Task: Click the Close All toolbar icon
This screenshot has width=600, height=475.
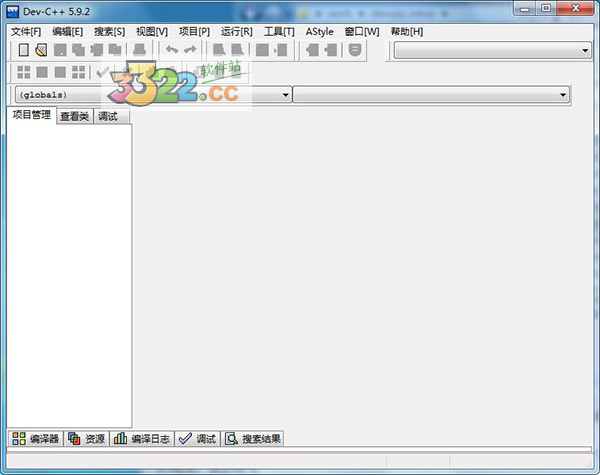Action: click(115, 50)
